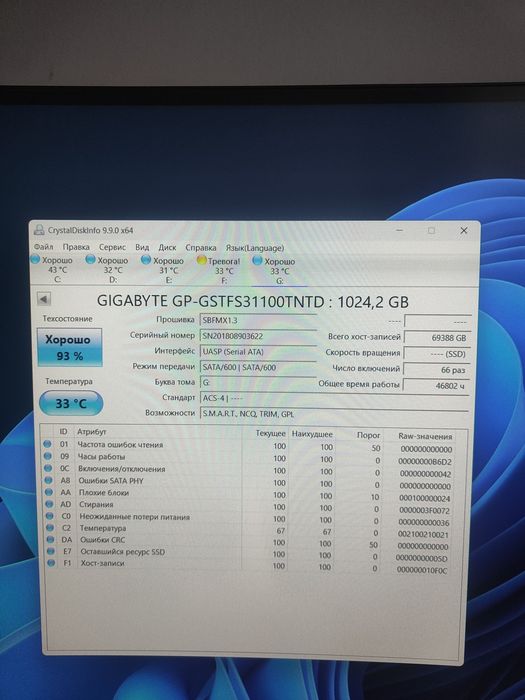Click the status dot for attribute 01
The width and height of the screenshot is (525, 700).
click(47, 444)
